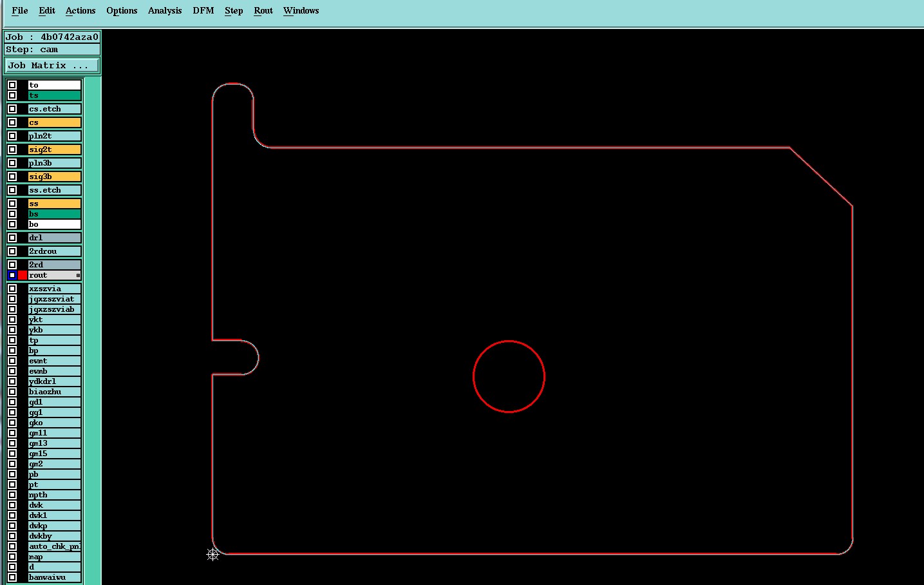Image resolution: width=924 pixels, height=585 pixels.
Task: Open the Step menu
Action: (234, 11)
